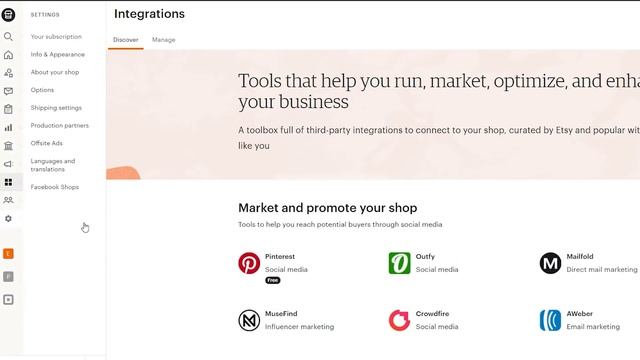Image resolution: width=640 pixels, height=360 pixels.
Task: Select the Crowdfire integration logo
Action: 399,320
